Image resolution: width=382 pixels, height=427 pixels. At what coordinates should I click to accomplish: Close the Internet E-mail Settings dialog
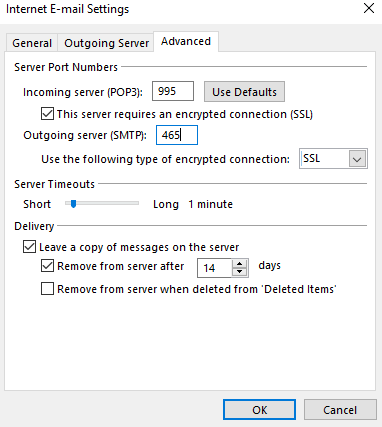(369, 8)
